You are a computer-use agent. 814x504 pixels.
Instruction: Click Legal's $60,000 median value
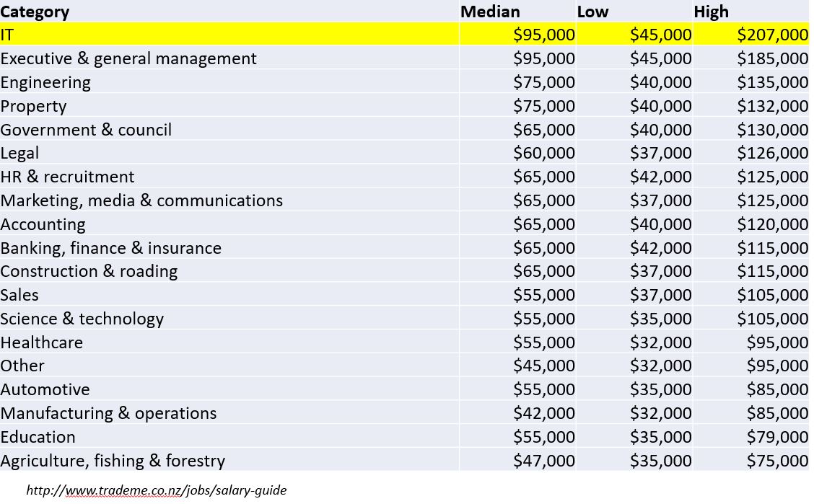click(x=544, y=153)
